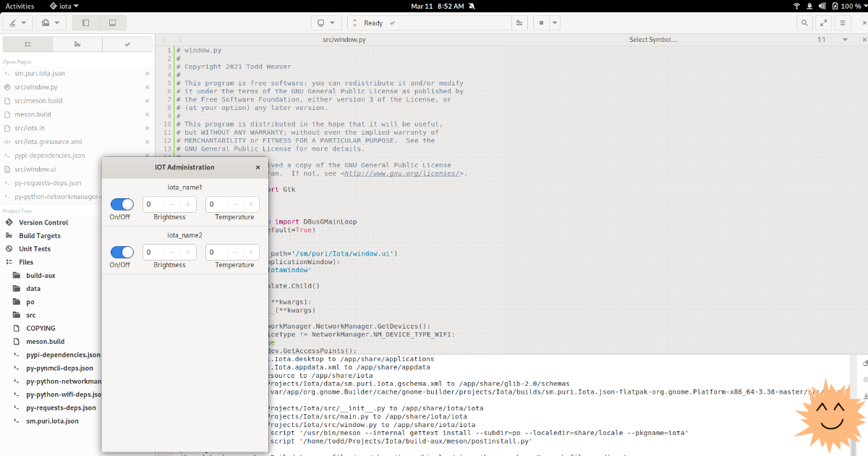The width and height of the screenshot is (868, 456).
Task: Increase iota_name2 Brightness with plus
Action: [188, 253]
